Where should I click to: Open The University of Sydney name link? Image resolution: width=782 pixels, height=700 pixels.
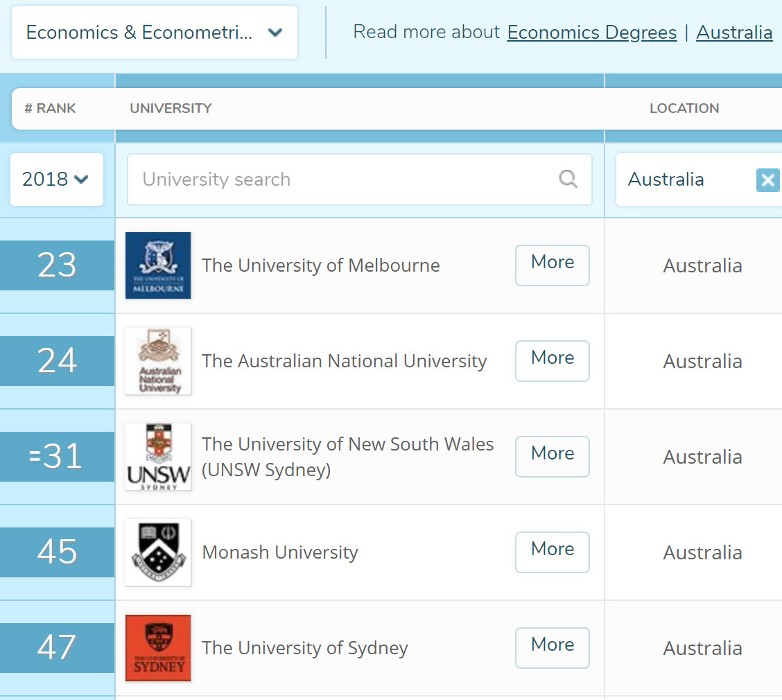[305, 648]
